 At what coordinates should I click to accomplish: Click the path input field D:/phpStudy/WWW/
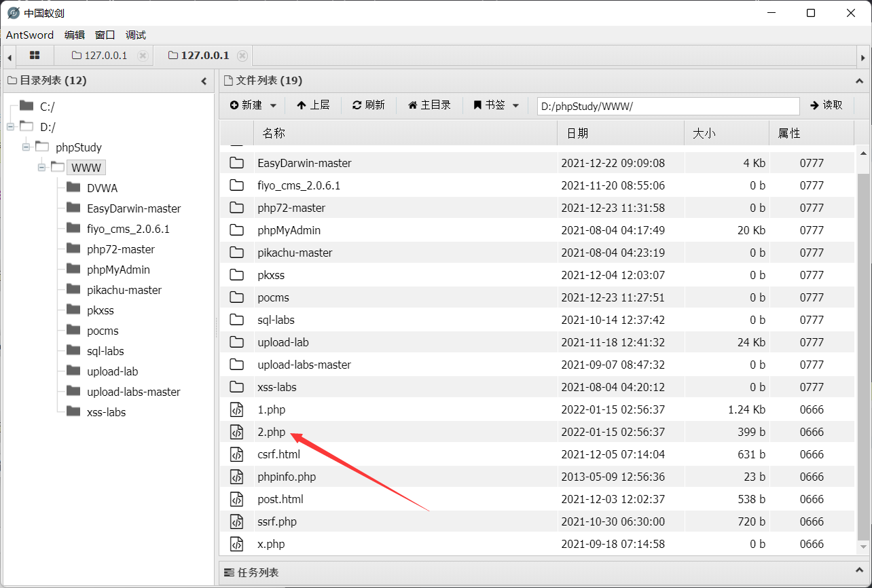668,106
